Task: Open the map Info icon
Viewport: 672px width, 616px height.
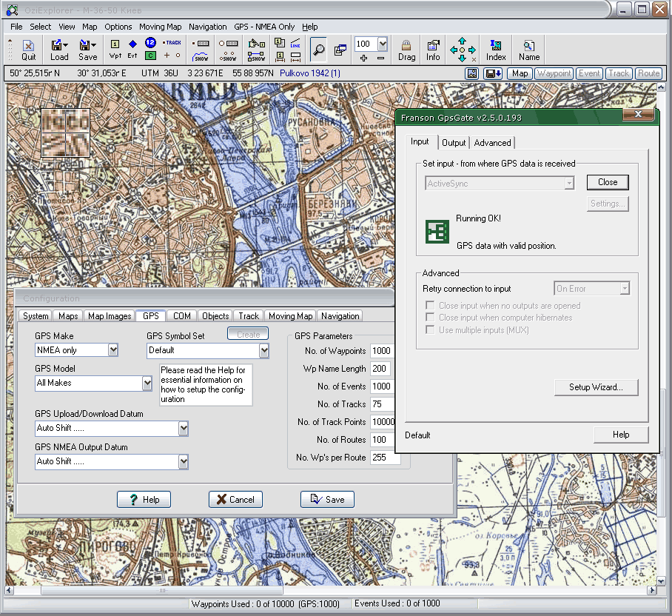Action: 433,50
